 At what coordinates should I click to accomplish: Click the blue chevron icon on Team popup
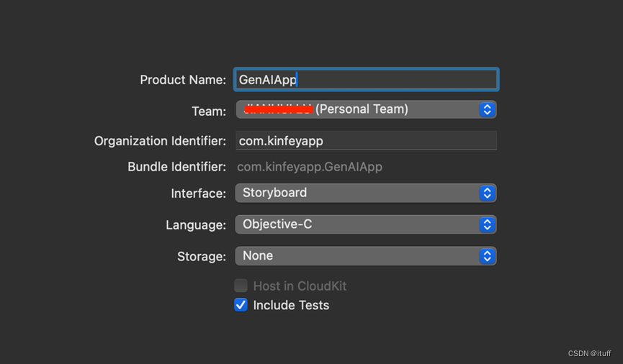[x=488, y=109]
